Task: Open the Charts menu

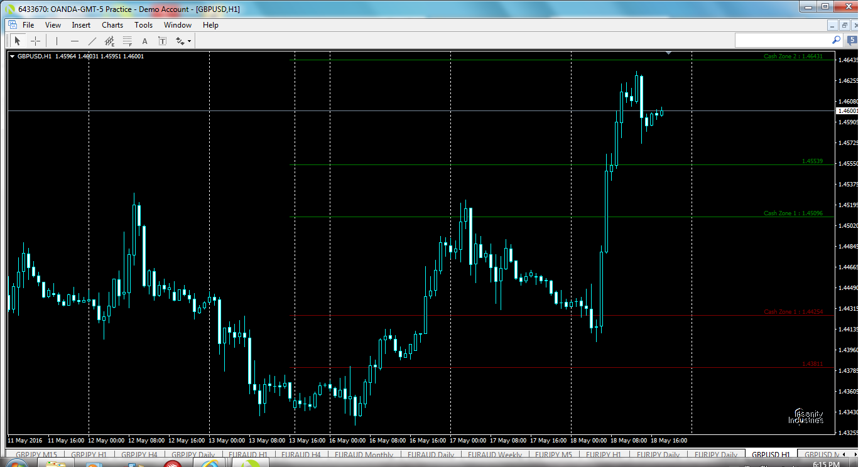Action: coord(112,25)
